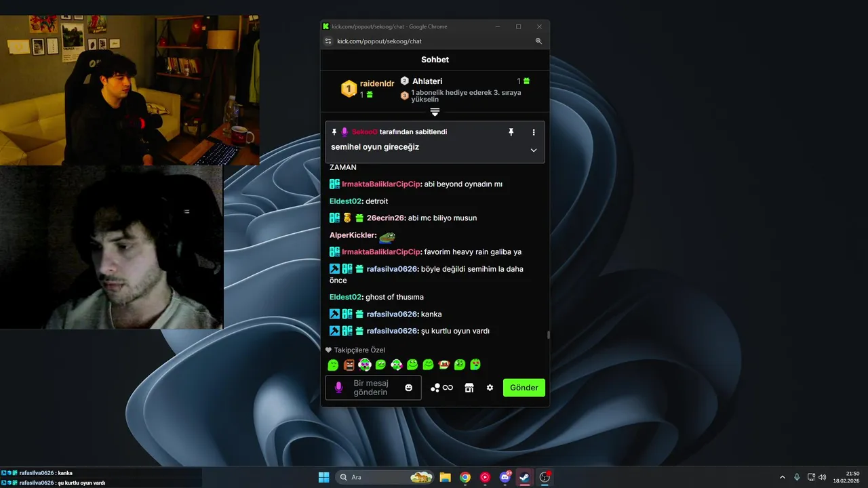The width and height of the screenshot is (868, 488).
Task: Open chat settings gear icon
Action: pos(490,388)
